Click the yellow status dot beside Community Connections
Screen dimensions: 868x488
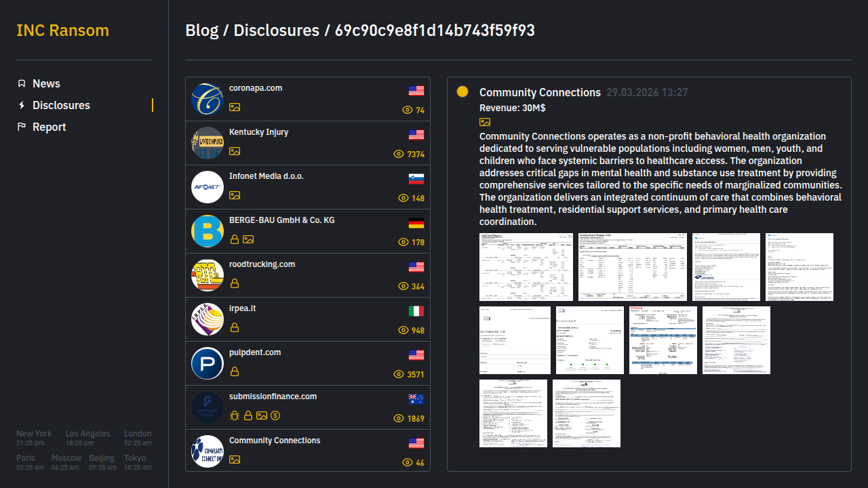coord(462,91)
